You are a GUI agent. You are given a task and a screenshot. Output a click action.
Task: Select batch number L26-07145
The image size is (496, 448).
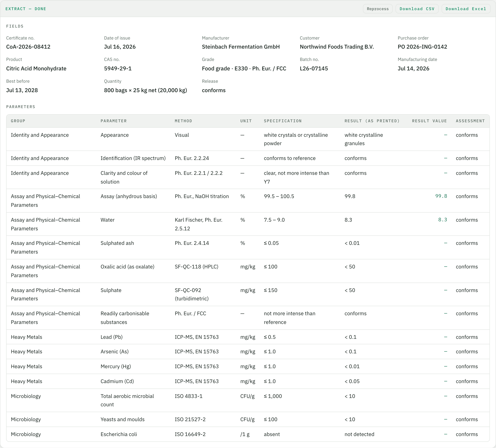tap(314, 68)
